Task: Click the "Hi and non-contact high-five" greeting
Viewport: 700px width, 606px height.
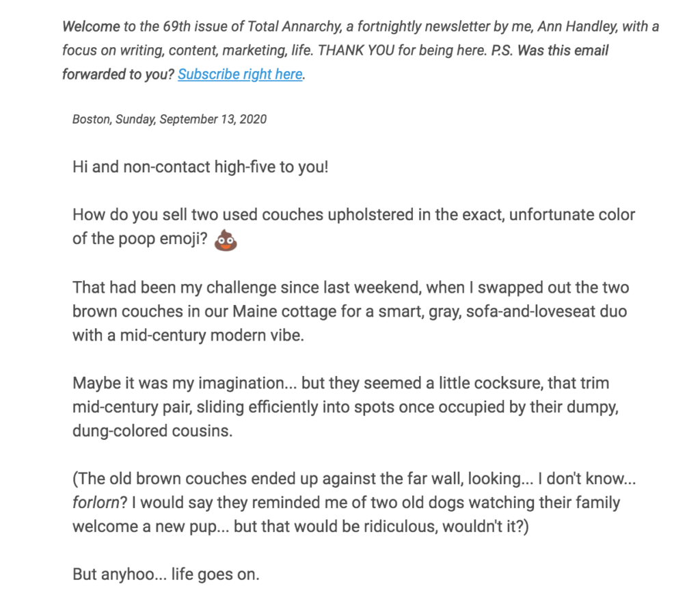Action: 200,167
